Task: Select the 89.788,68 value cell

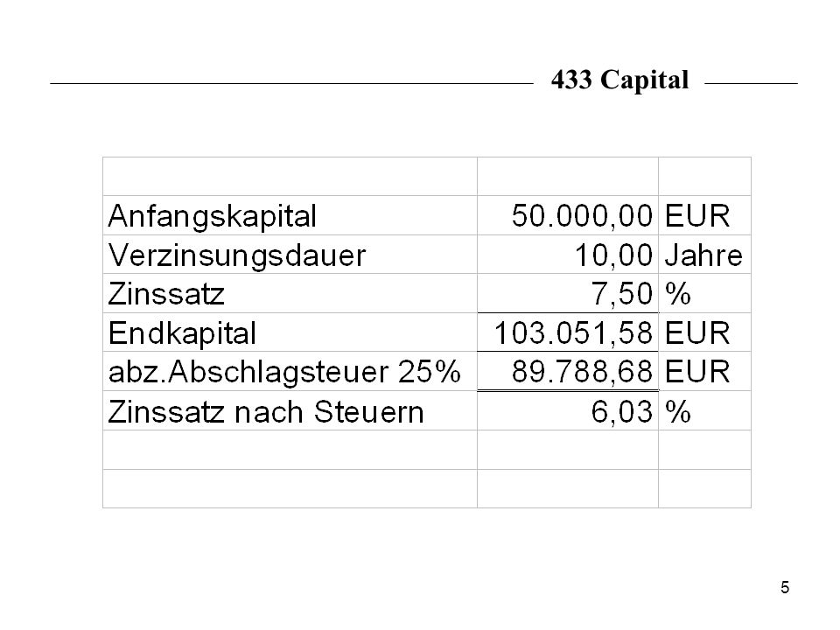Action: pyautogui.click(x=567, y=371)
